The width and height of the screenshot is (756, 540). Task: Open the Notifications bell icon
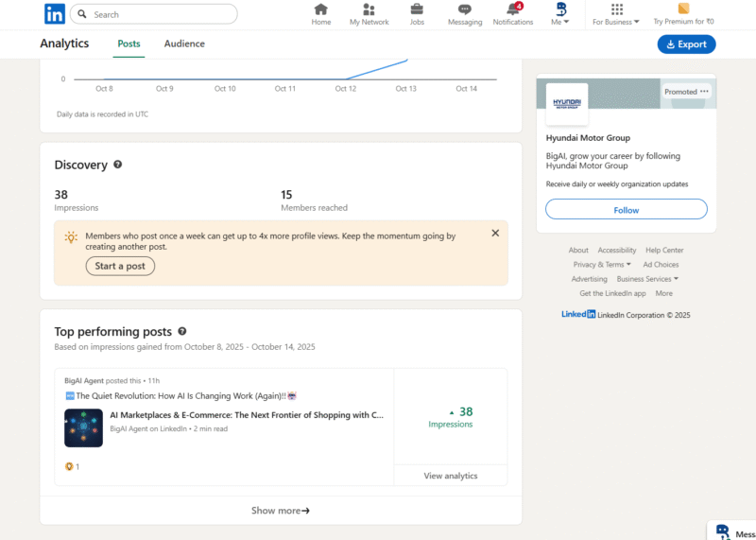(513, 9)
